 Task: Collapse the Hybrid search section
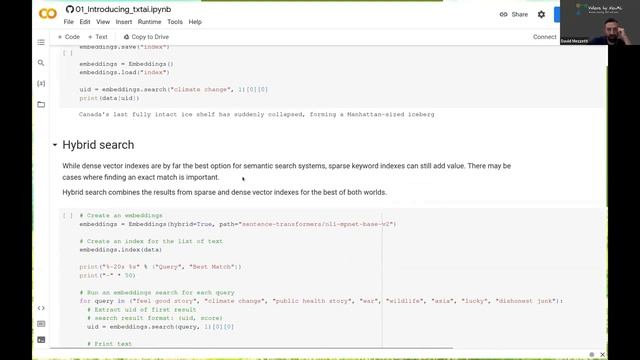55,145
